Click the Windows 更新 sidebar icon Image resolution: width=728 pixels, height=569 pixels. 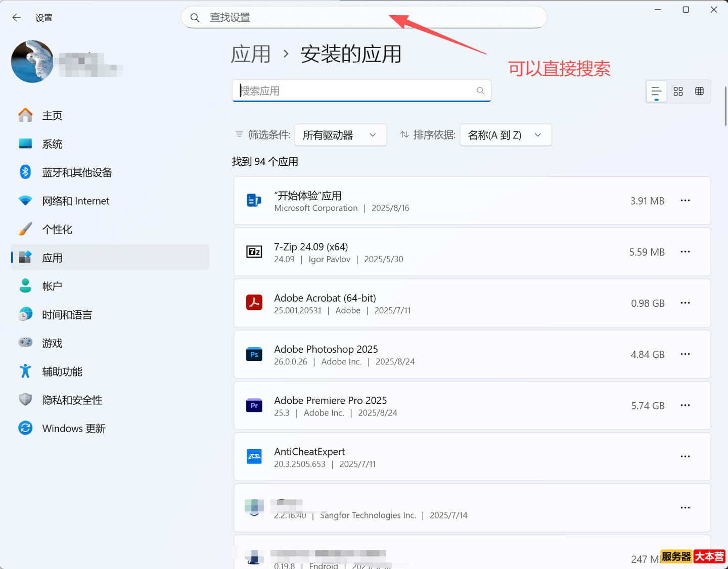point(25,428)
